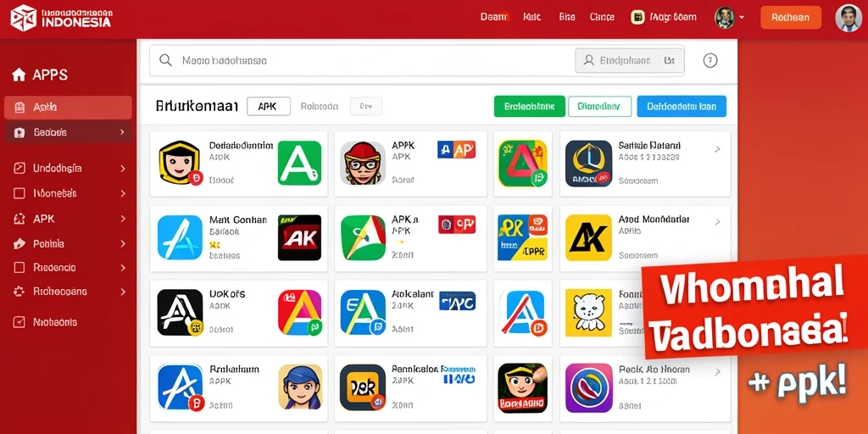Select the black and orange Pek app icon
This screenshot has width=868, height=434.
pos(363,387)
